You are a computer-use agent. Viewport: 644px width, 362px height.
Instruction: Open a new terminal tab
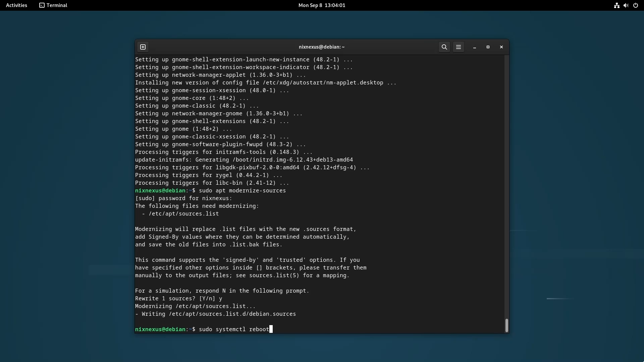(143, 47)
